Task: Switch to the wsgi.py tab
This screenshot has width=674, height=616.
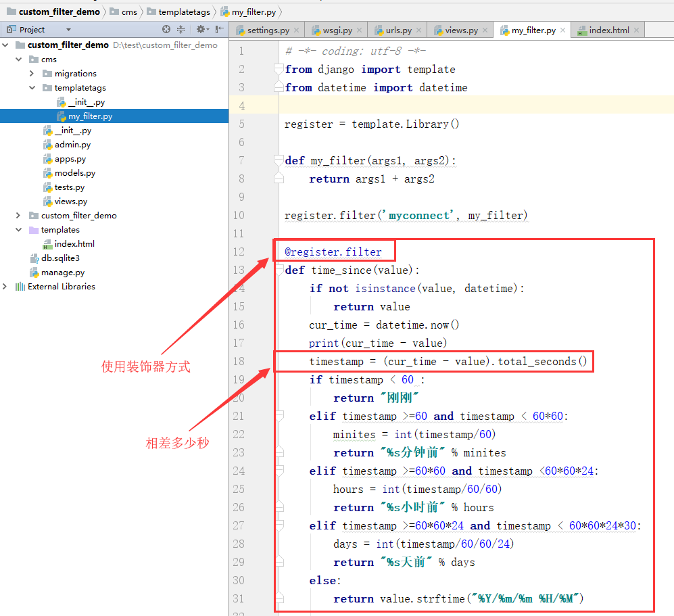Action: pos(337,30)
